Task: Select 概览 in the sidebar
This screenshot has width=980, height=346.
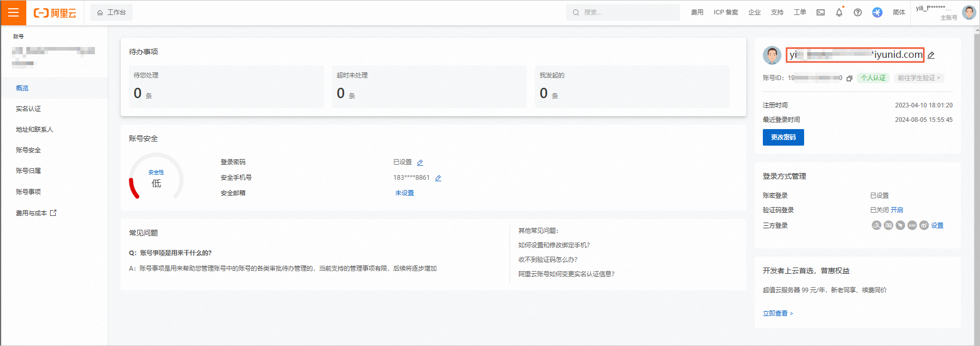Action: pos(54,88)
